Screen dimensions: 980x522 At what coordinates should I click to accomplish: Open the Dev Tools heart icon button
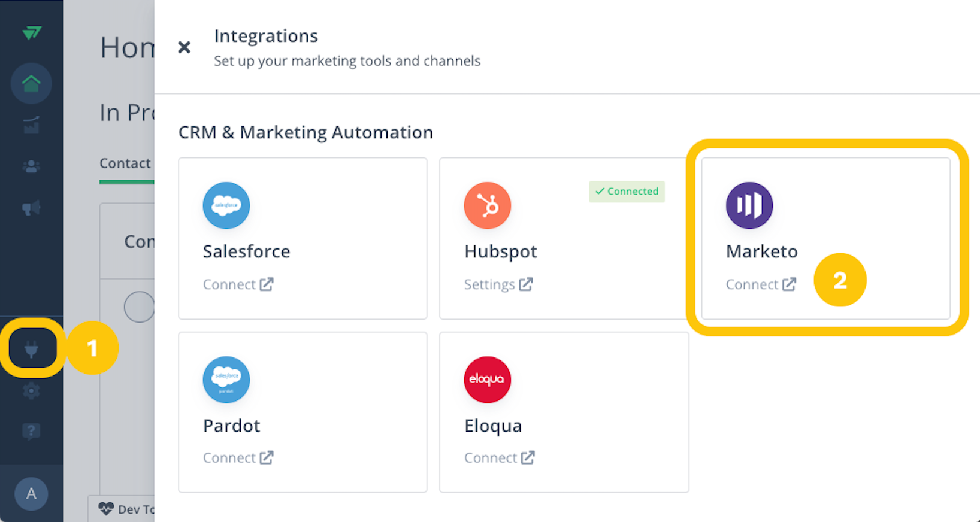click(x=106, y=509)
